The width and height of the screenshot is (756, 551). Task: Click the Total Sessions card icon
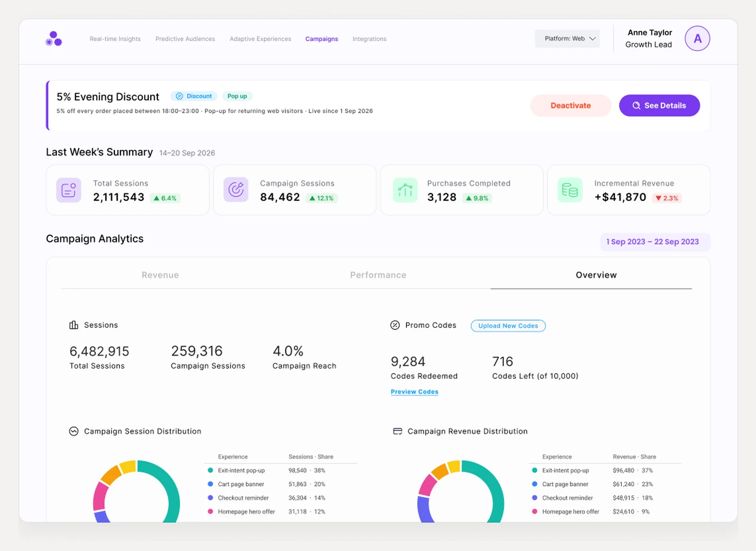69,190
